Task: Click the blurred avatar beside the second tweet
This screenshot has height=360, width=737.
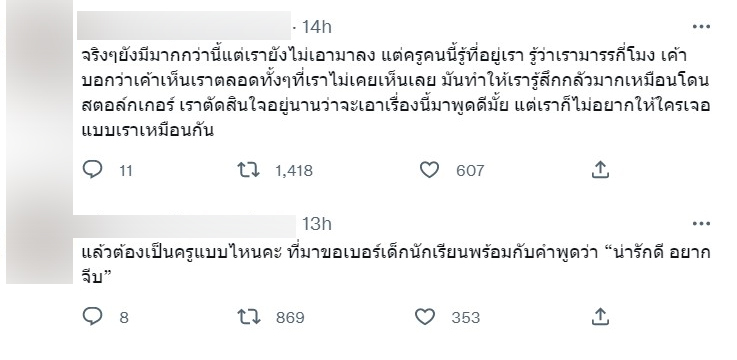Action: pos(39,249)
